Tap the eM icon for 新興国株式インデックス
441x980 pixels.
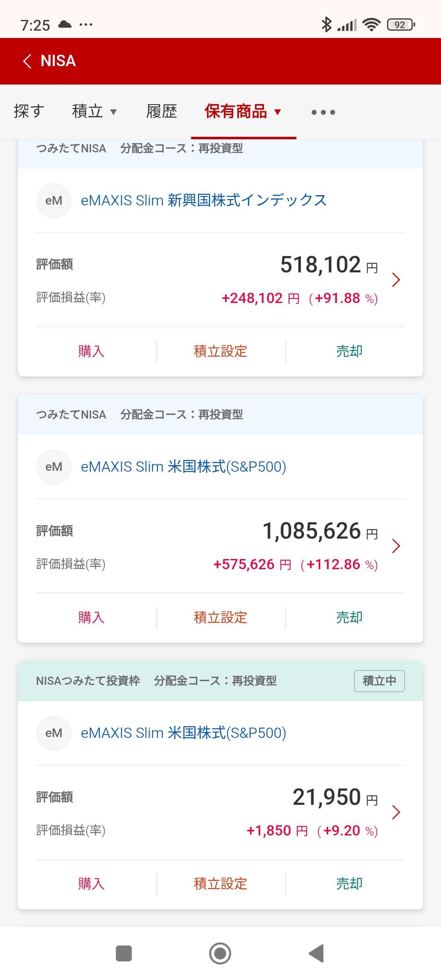(54, 200)
